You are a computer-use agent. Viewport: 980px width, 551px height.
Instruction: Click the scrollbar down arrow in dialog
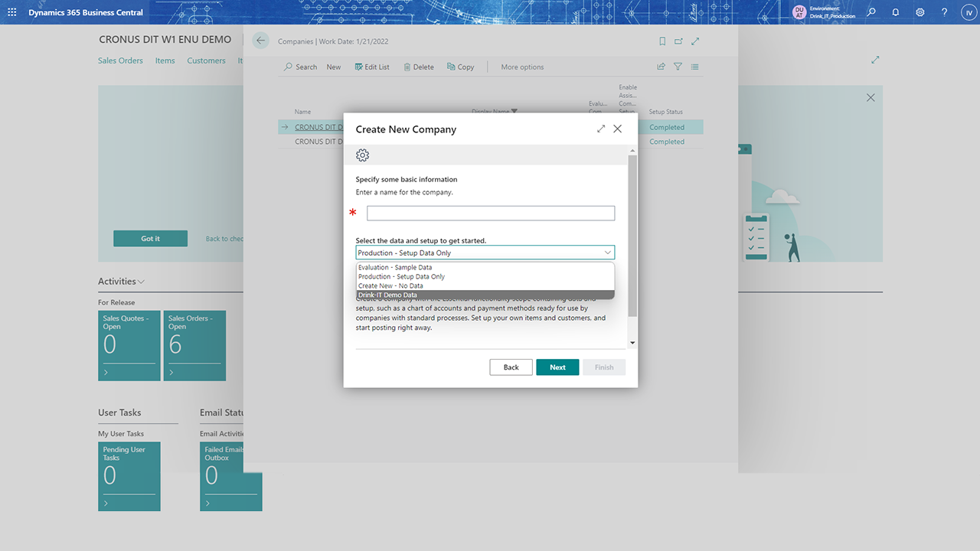[x=632, y=343]
